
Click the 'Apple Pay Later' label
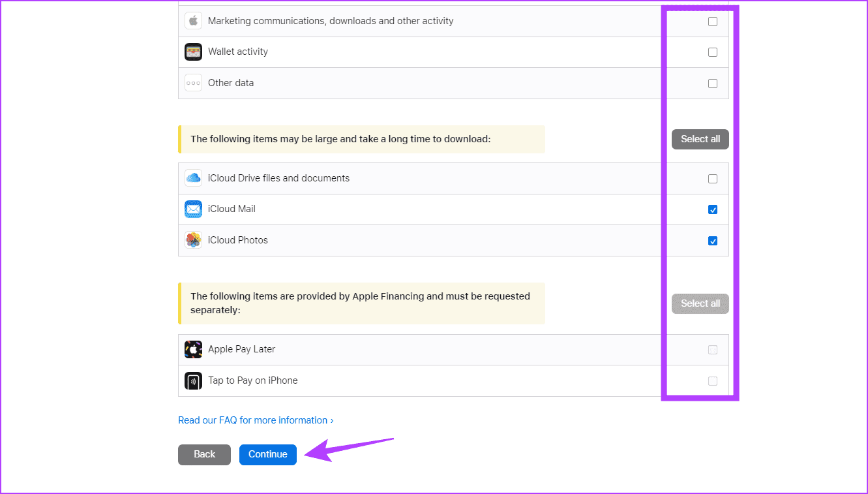pyautogui.click(x=242, y=349)
